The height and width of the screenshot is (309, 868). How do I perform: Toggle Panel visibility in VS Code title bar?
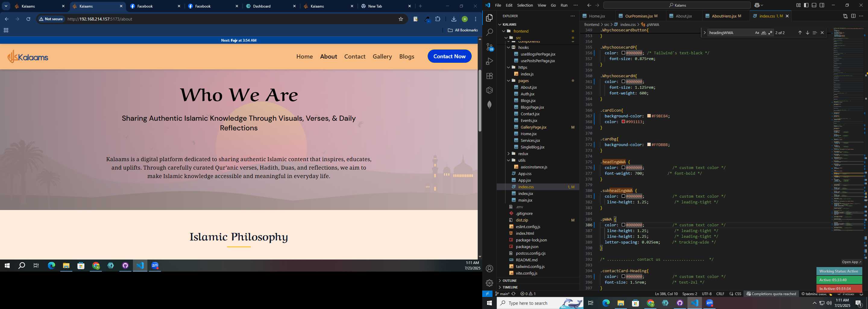point(814,5)
